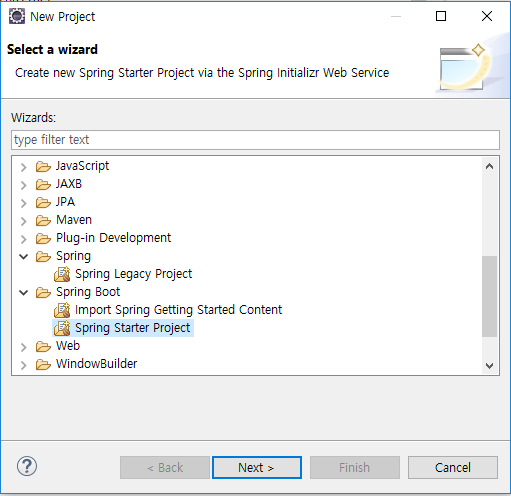This screenshot has width=511, height=496.
Task: Expand the JavaScript category
Action: pos(23,167)
